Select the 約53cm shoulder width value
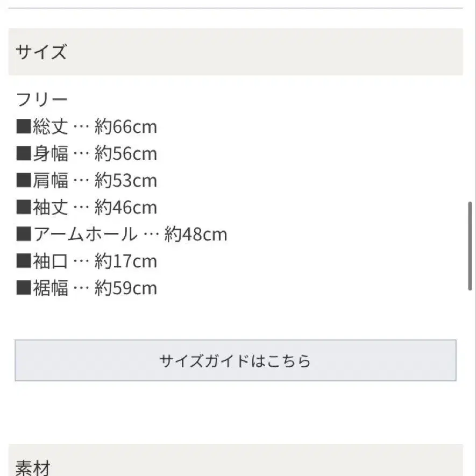Screen dimensions: 476x476 point(126,181)
